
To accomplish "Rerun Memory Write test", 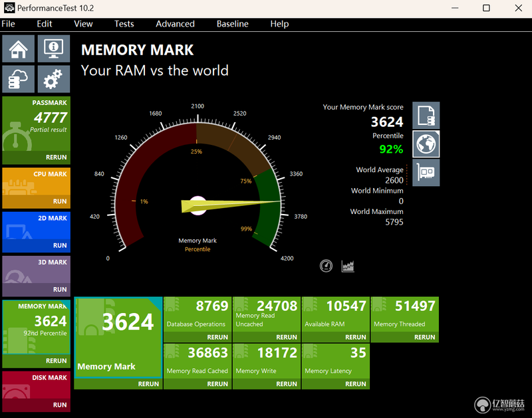I will pyautogui.click(x=267, y=383).
